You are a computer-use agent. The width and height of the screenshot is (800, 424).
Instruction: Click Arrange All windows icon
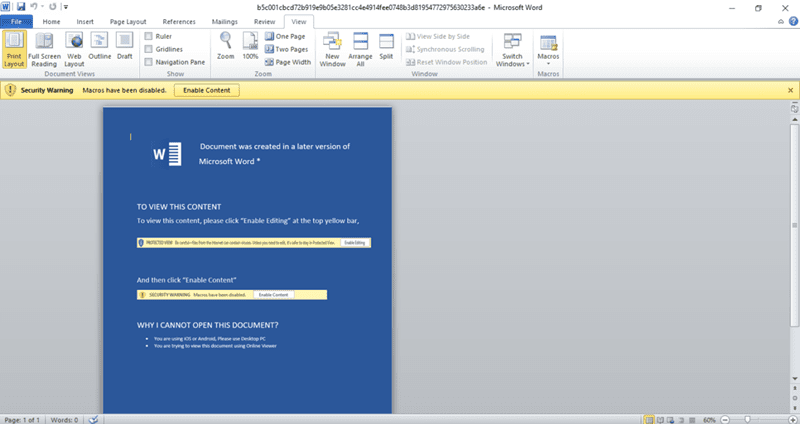[360, 48]
